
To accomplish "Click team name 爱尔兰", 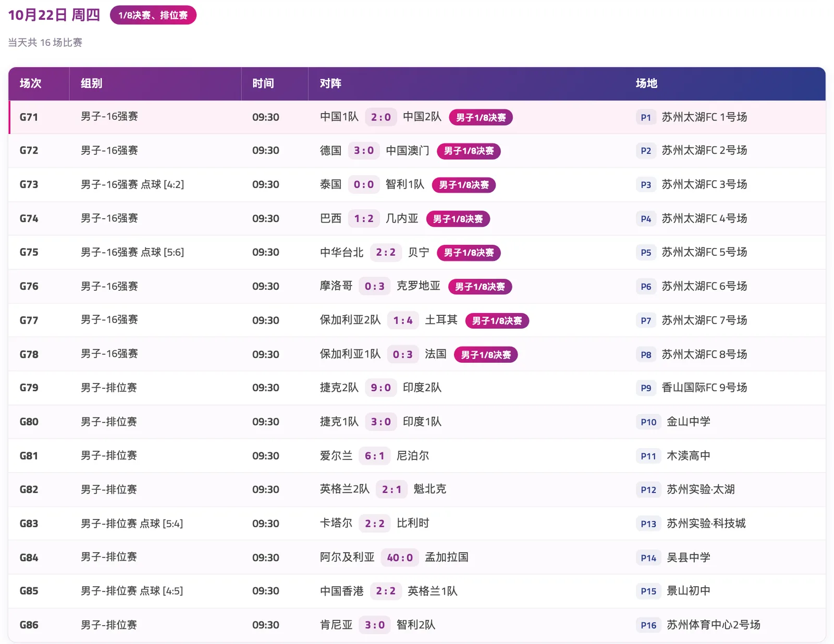I will coord(336,456).
